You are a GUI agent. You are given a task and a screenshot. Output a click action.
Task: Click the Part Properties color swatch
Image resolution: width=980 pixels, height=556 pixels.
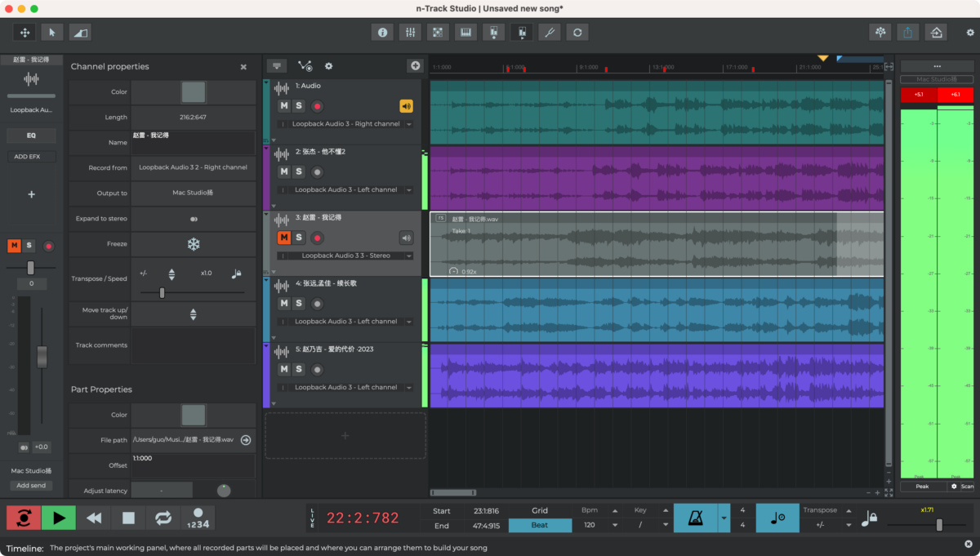(194, 415)
